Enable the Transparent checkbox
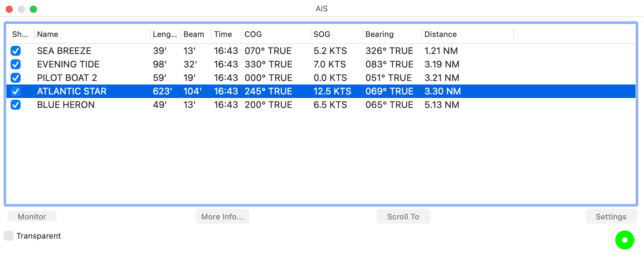The height and width of the screenshot is (262, 644). 9,236
